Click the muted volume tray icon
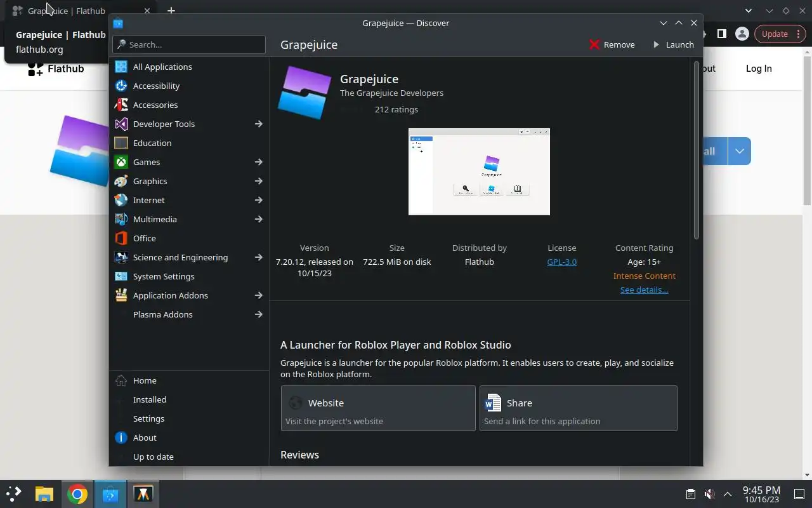 click(x=709, y=494)
